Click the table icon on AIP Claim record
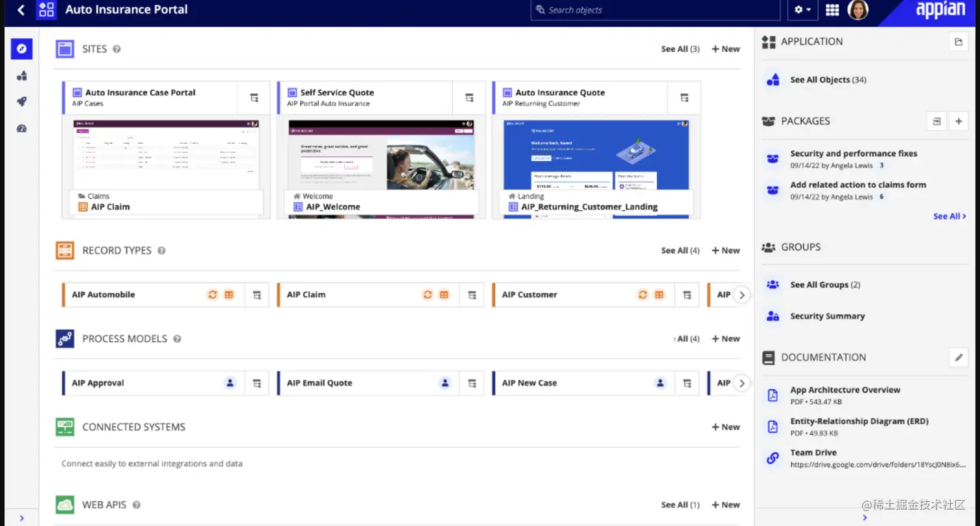980x526 pixels. pyautogui.click(x=444, y=295)
